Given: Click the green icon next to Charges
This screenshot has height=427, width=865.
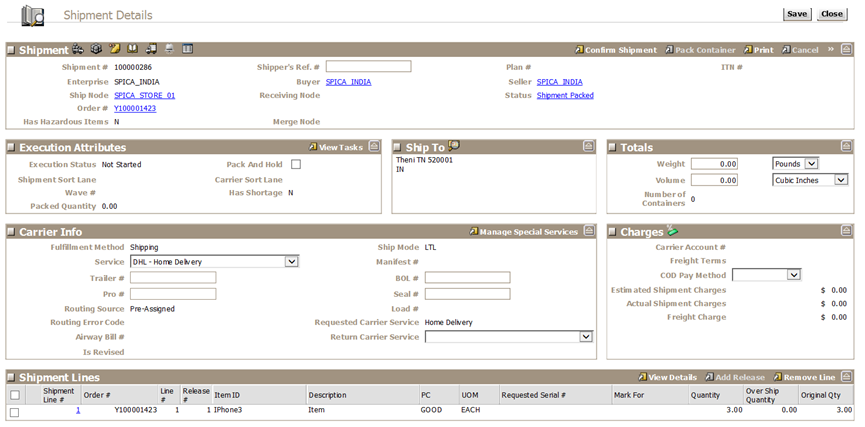Looking at the screenshot, I should 673,231.
